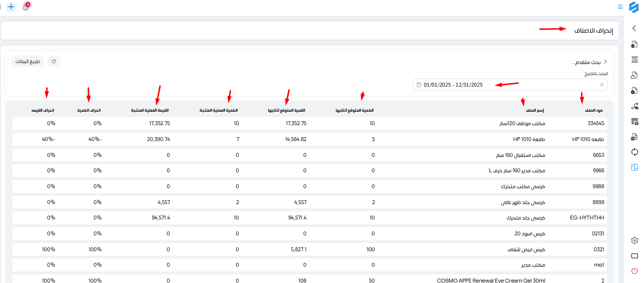Click the circular sync arrows sidebar icon

tap(634, 152)
